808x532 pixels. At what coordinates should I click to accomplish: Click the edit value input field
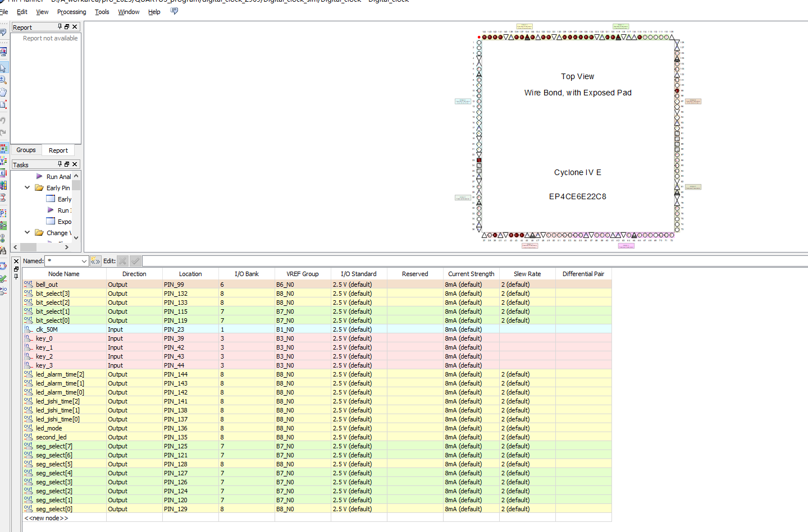click(x=474, y=261)
